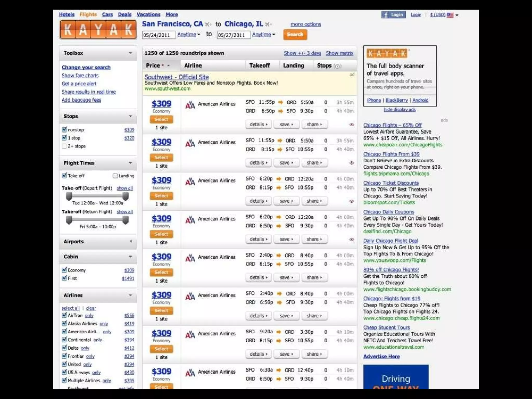The width and height of the screenshot is (532, 399).
Task: Uncheck the Delta airline checkbox
Action: [x=64, y=348]
